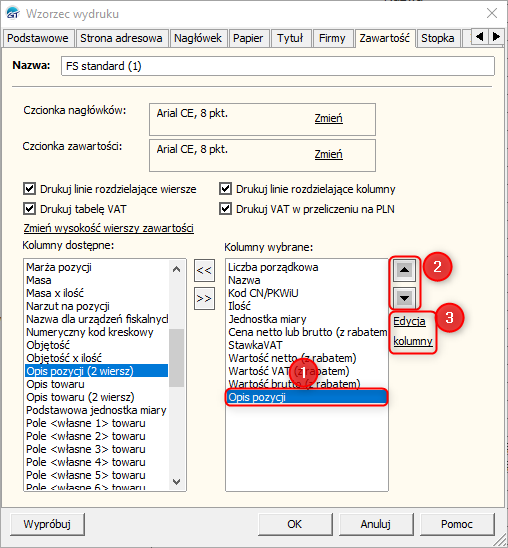Click the Wypróbuj button
Image resolution: width=508 pixels, height=548 pixels.
point(48,524)
